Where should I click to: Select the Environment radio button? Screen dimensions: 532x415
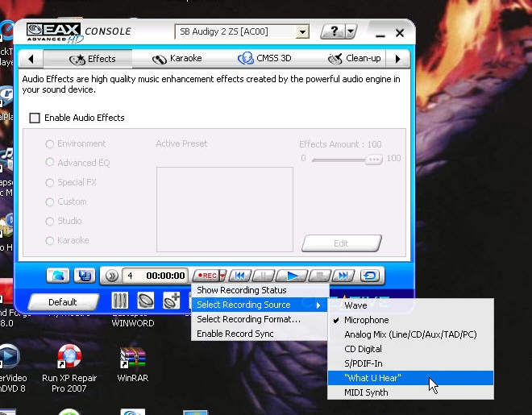[50, 144]
